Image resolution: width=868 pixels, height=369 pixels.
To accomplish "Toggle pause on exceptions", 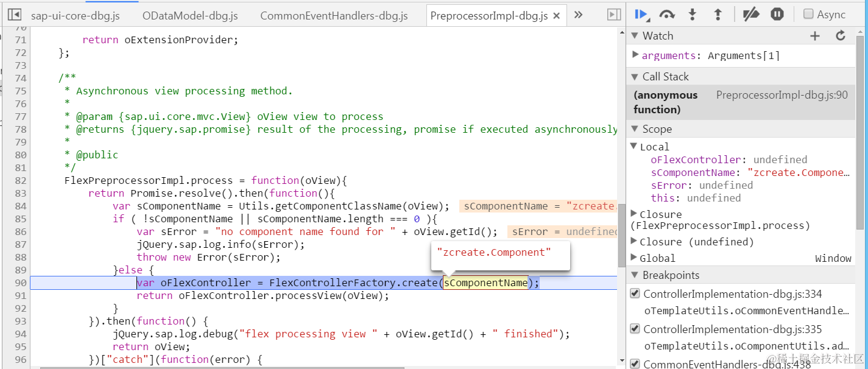I will point(777,14).
